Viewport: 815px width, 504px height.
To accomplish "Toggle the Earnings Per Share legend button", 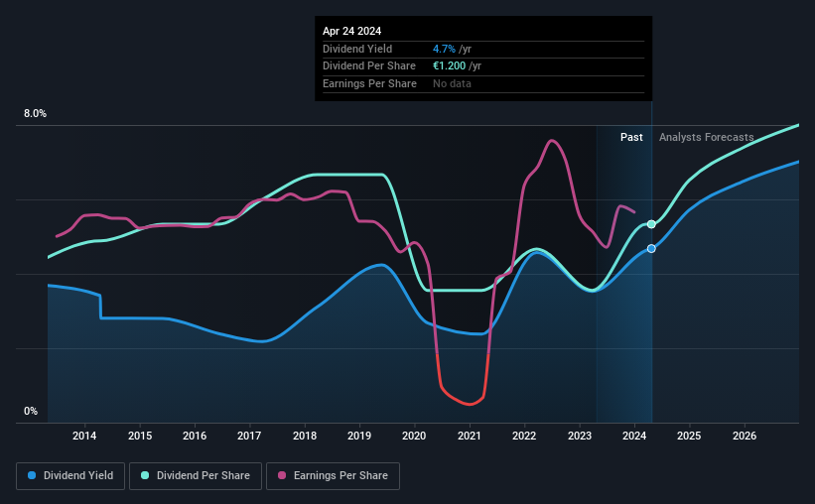I will point(333,475).
